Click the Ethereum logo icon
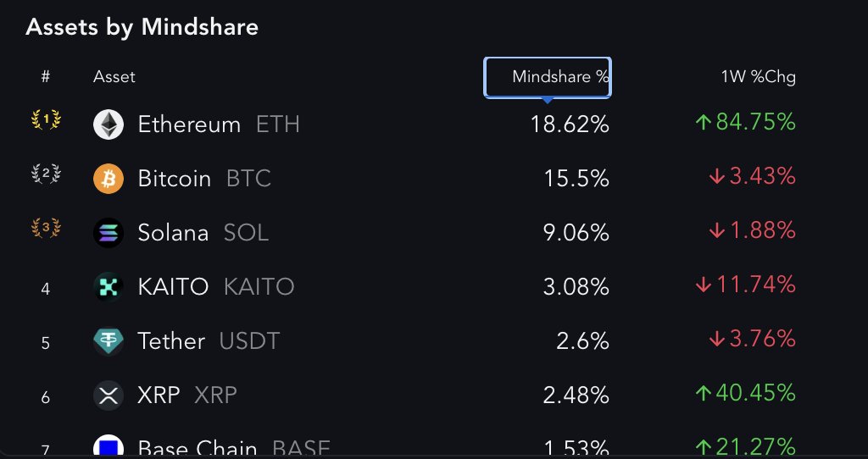 (108, 124)
